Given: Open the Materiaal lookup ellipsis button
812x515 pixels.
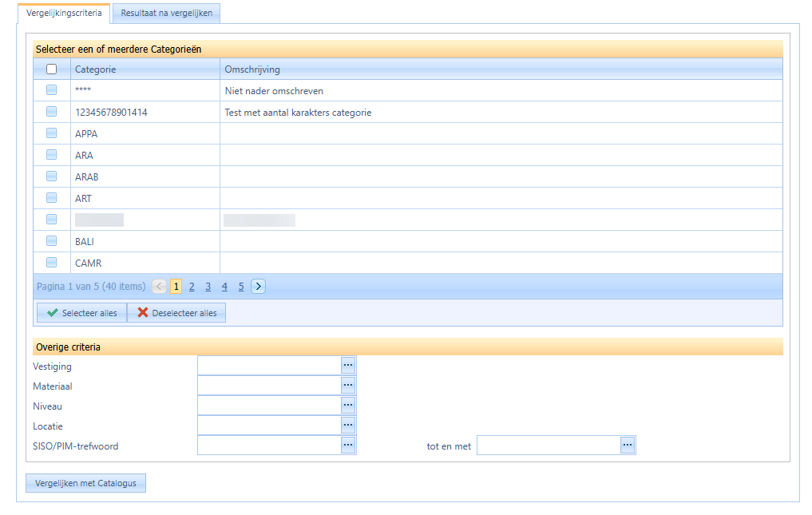Looking at the screenshot, I should tap(348, 385).
